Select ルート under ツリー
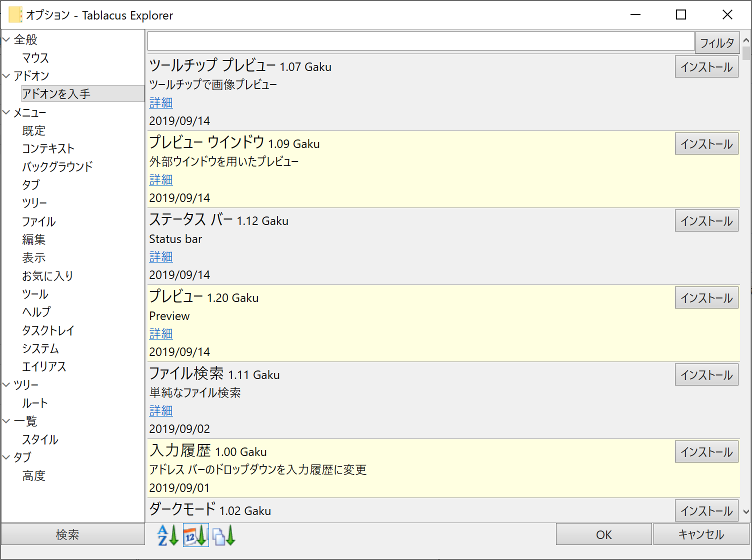The height and width of the screenshot is (560, 752). tap(35, 403)
